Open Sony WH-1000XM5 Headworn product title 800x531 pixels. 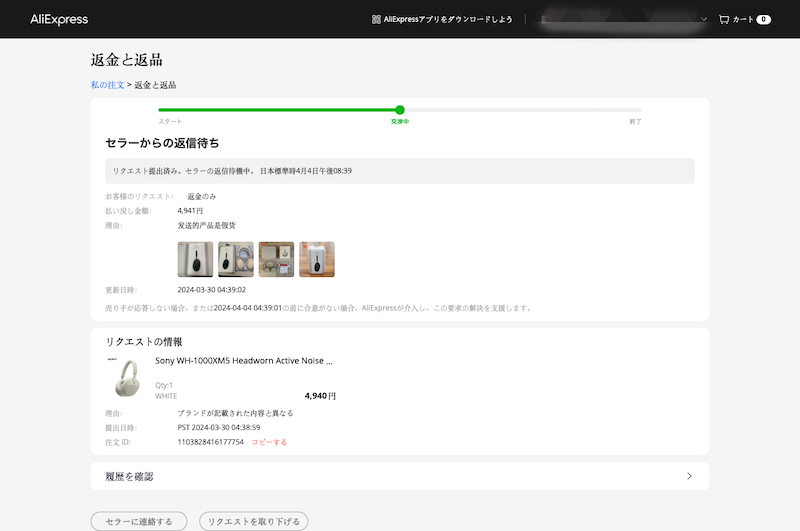coord(244,361)
